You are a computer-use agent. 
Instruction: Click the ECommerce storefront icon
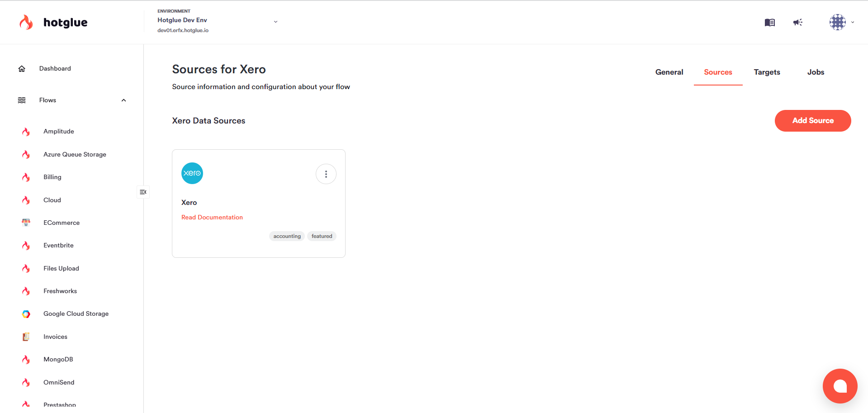coord(26,223)
